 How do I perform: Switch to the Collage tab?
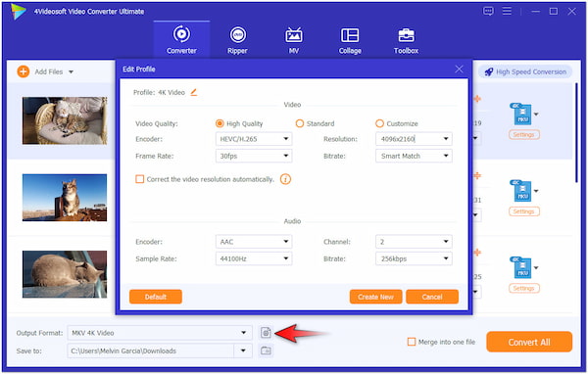[350, 40]
